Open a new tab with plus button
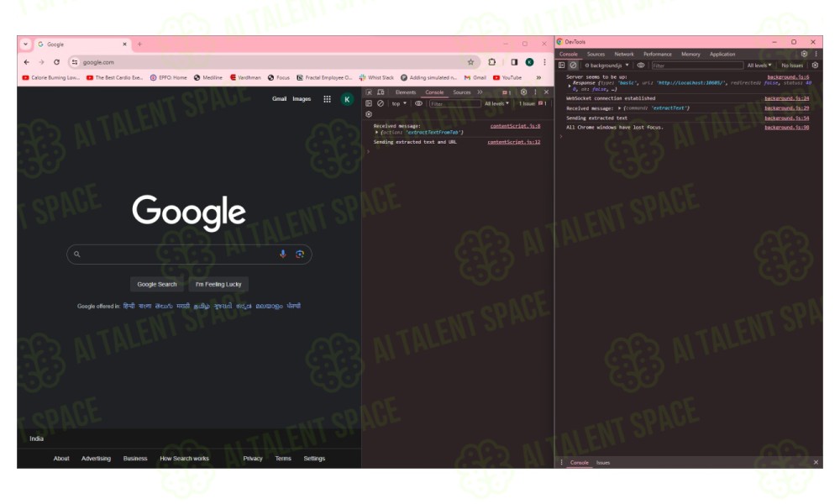The image size is (840, 504). pos(139,45)
